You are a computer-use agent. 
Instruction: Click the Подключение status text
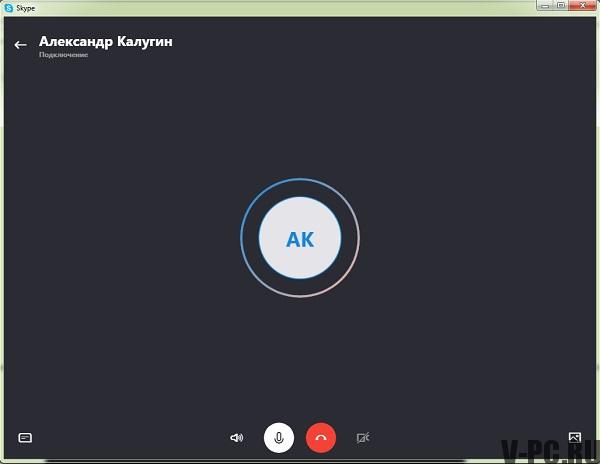pos(64,55)
